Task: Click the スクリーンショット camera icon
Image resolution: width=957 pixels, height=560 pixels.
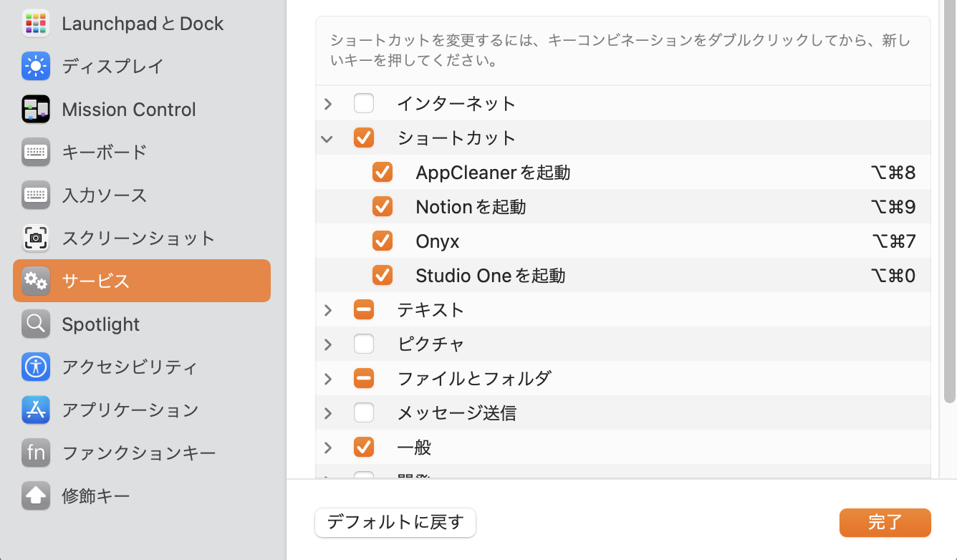Action: (35, 238)
